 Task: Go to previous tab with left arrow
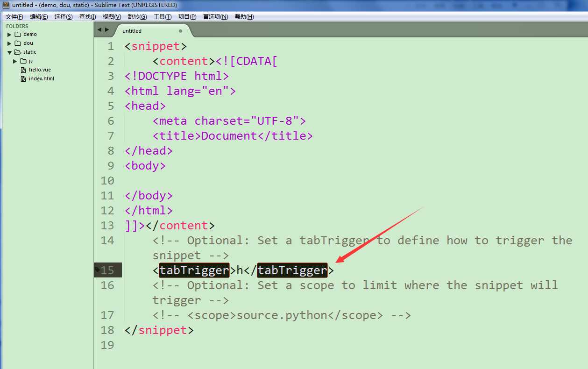point(99,30)
